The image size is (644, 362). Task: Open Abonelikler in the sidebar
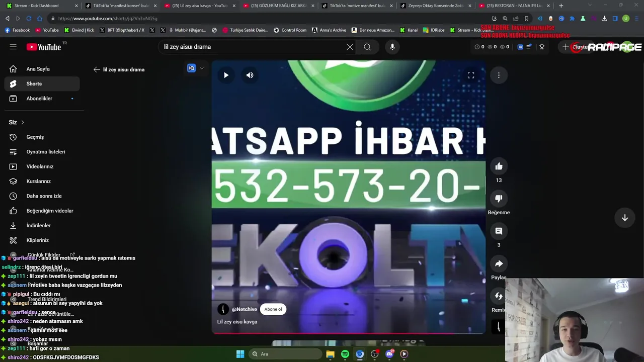pos(42,99)
